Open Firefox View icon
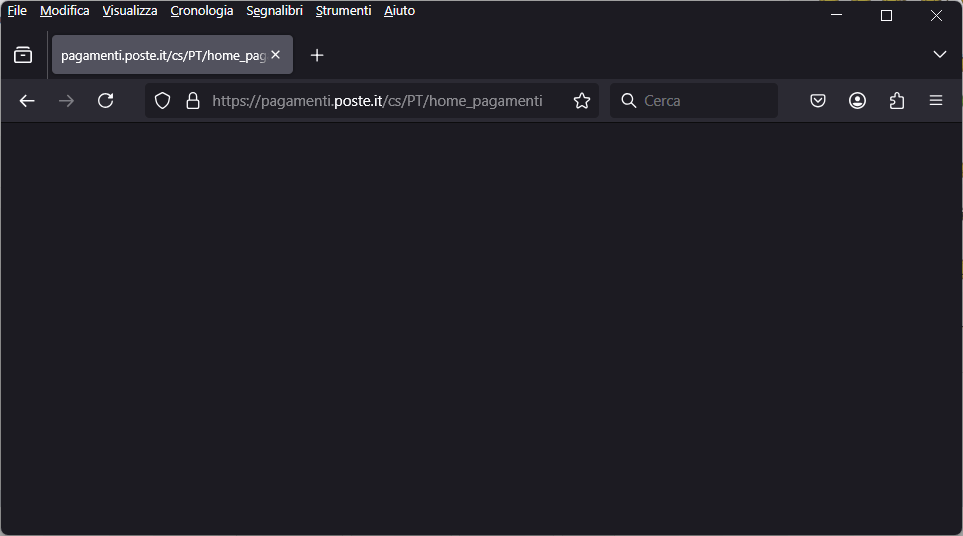Screen dimensions: 963x536 [x=23, y=55]
